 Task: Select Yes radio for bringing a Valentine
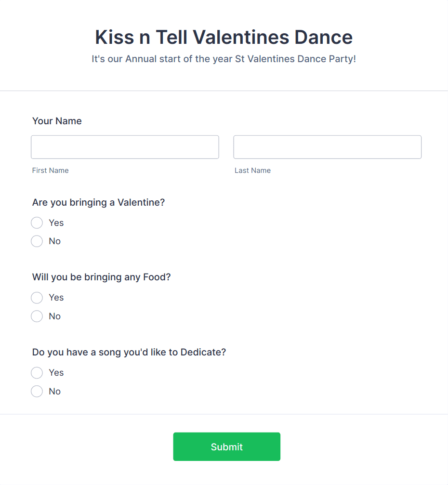37,223
